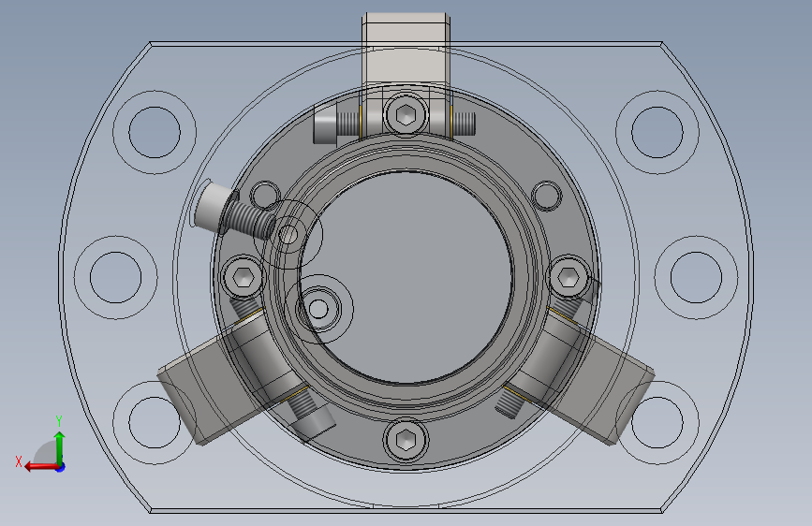
Task: Pick the hex socket screw on ring's right side
Action: click(569, 277)
